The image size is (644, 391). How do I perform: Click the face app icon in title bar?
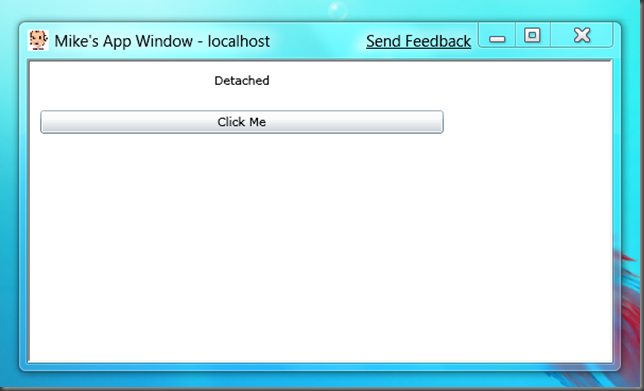(x=38, y=40)
